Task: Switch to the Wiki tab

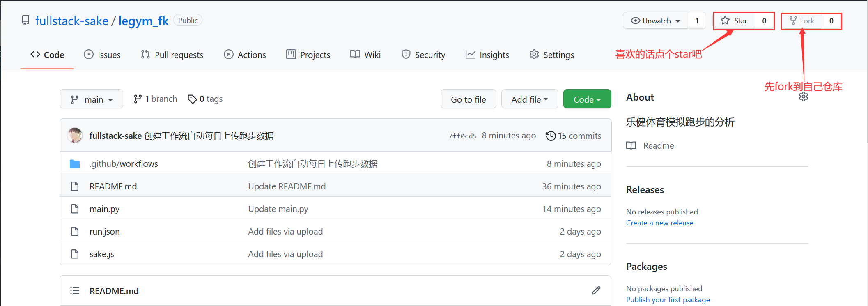Action: tap(365, 55)
